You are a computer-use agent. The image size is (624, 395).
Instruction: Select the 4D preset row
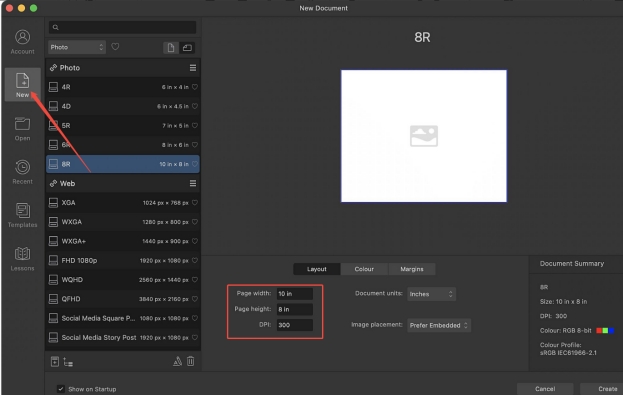(x=123, y=106)
